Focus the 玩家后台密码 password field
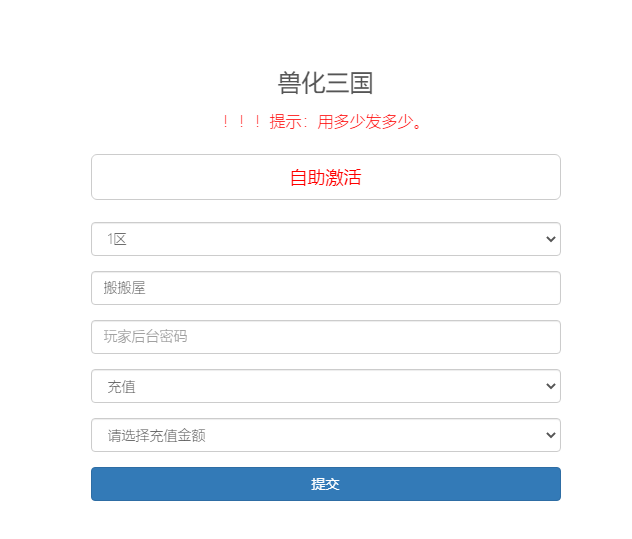This screenshot has width=632, height=539. click(x=325, y=337)
